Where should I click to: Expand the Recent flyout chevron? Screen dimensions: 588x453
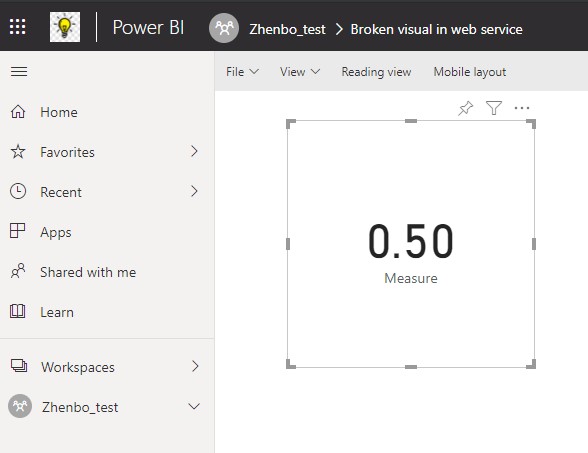coord(194,191)
